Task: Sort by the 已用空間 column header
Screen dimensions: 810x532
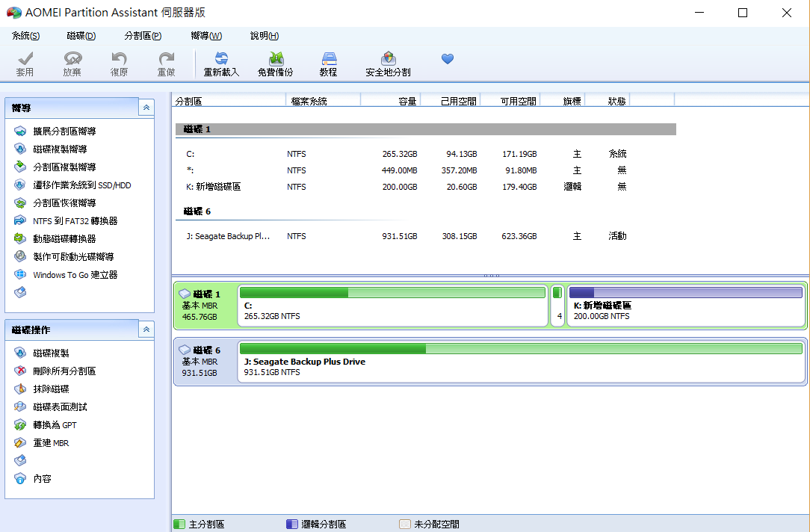Action: [x=451, y=101]
